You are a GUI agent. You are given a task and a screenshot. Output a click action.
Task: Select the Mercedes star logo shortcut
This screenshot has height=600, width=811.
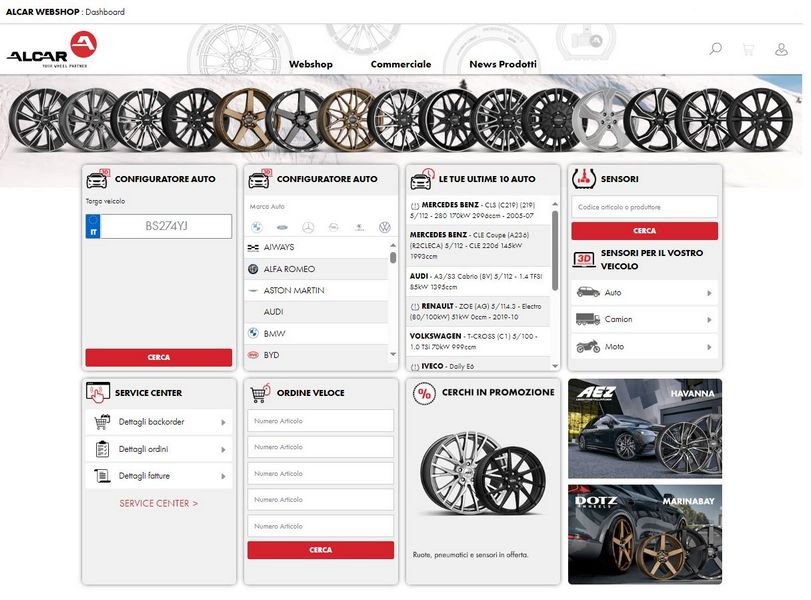pyautogui.click(x=308, y=227)
